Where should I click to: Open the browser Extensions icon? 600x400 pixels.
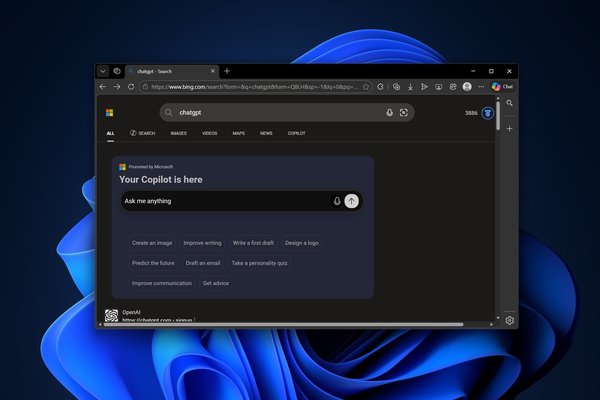tap(380, 87)
